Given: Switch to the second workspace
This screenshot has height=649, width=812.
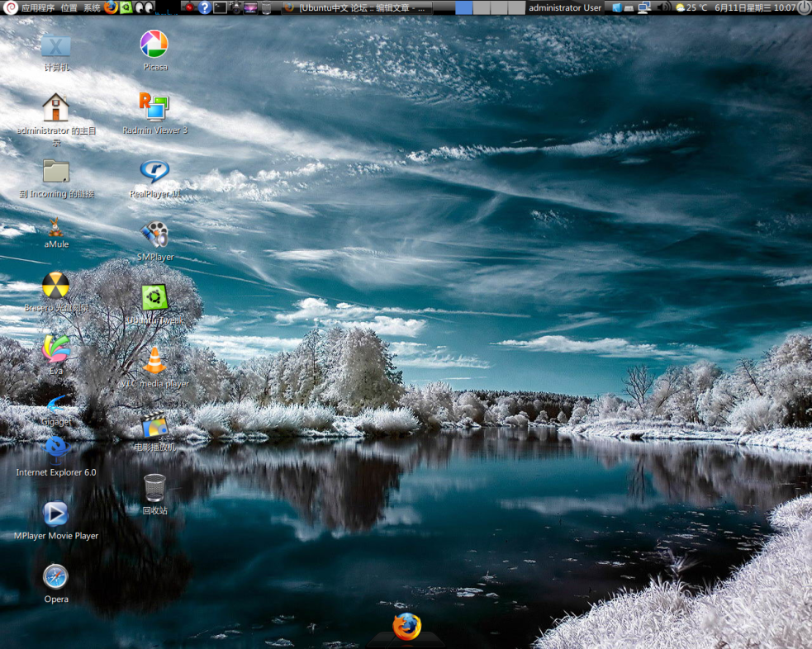Looking at the screenshot, I should pos(481,7).
